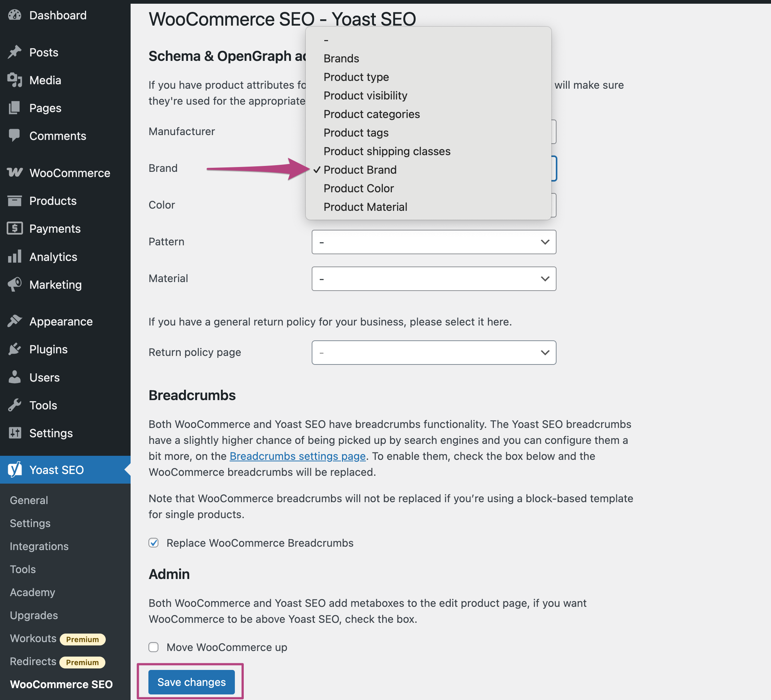Choose Brands from the dropdown list

(x=428, y=59)
